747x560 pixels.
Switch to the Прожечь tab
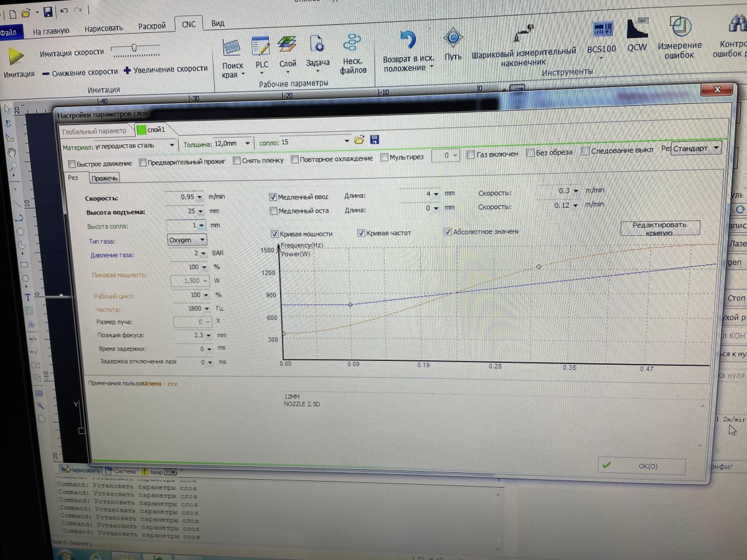click(x=103, y=179)
